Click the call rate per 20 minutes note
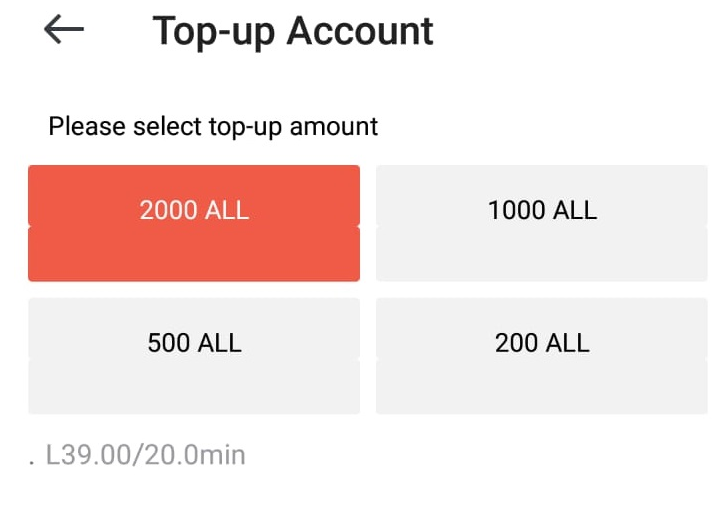 [x=145, y=456]
